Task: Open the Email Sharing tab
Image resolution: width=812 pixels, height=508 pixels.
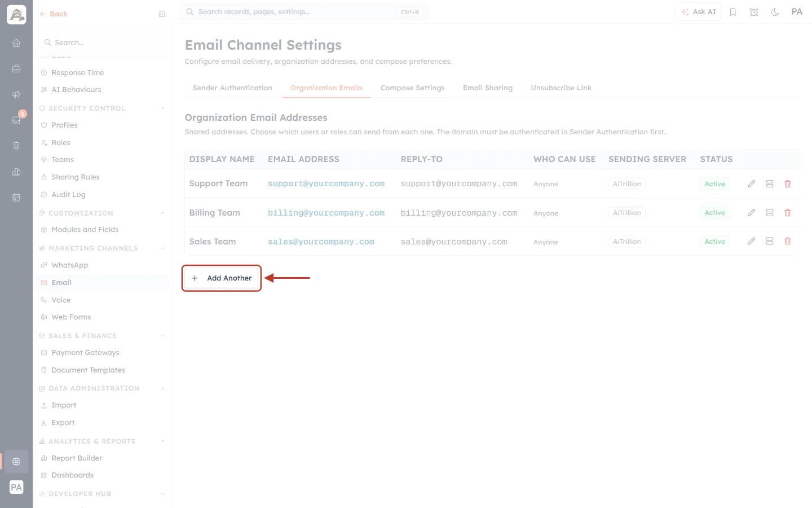Action: click(488, 88)
